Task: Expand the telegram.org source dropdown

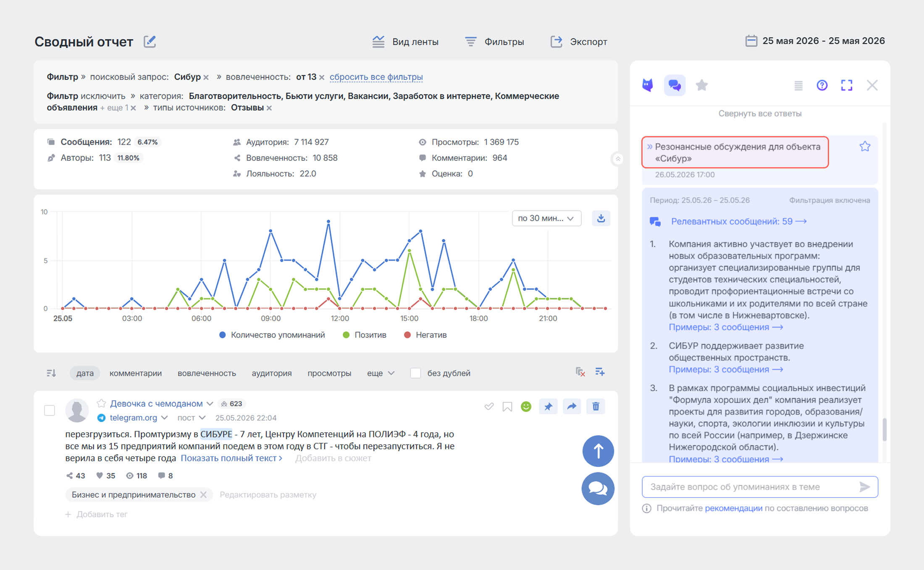Action: [x=164, y=418]
